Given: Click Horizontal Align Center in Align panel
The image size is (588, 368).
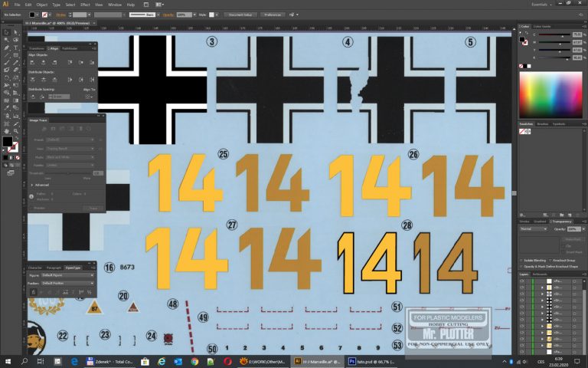Looking at the screenshot, I should coord(44,62).
